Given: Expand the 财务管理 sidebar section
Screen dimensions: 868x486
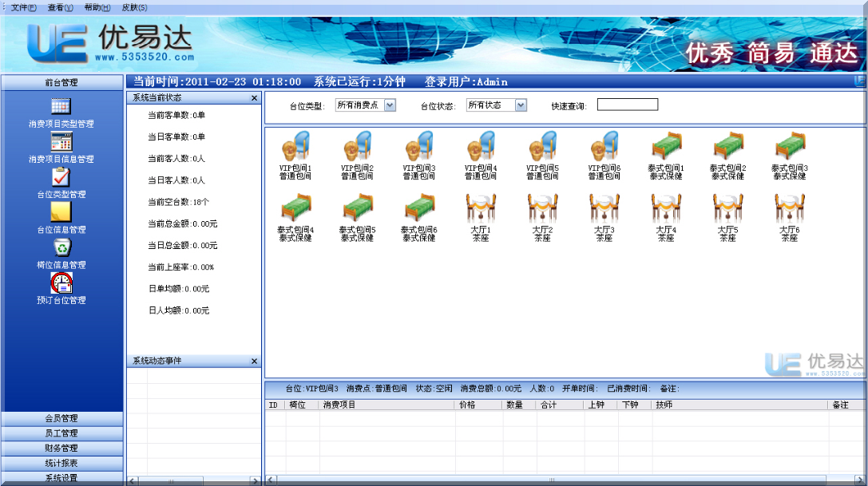Looking at the screenshot, I should pyautogui.click(x=61, y=448).
